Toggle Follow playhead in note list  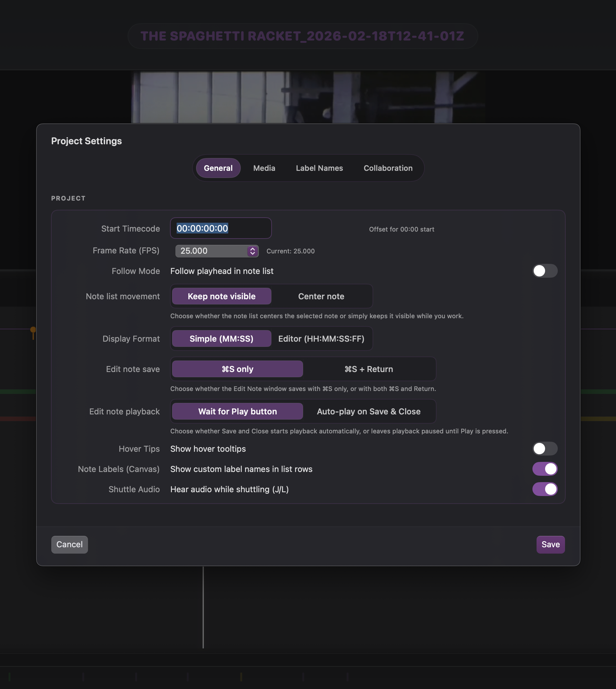coord(544,271)
